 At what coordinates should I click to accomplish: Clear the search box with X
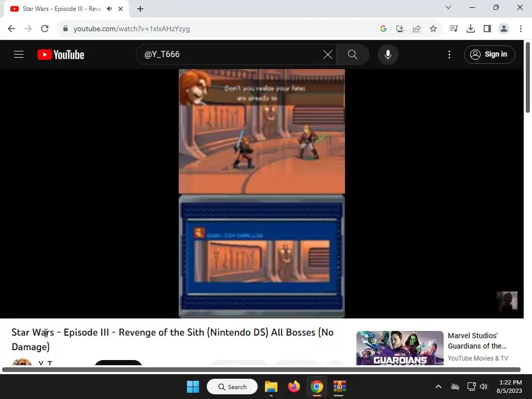328,54
